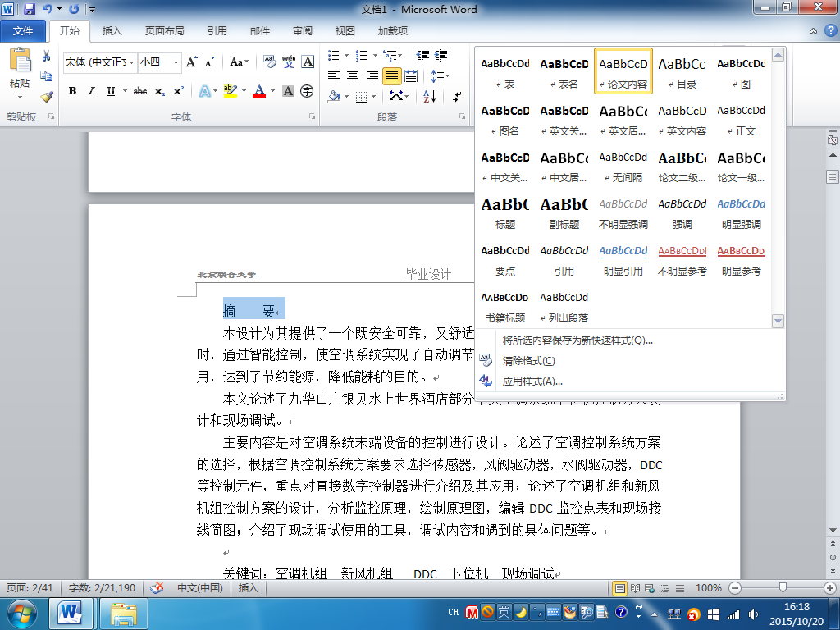The image size is (840, 630).
Task: Click the Shrink Font icon
Action: click(209, 62)
